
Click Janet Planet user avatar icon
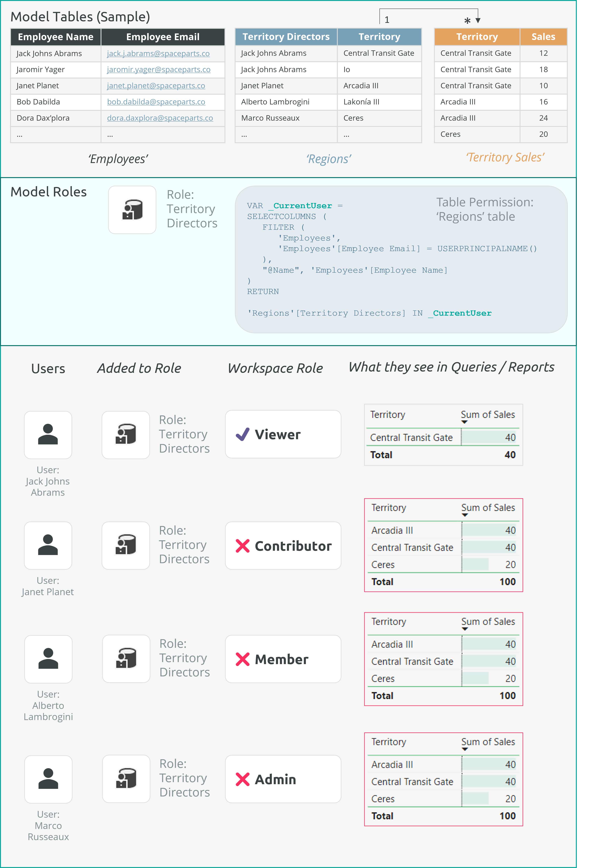[48, 545]
